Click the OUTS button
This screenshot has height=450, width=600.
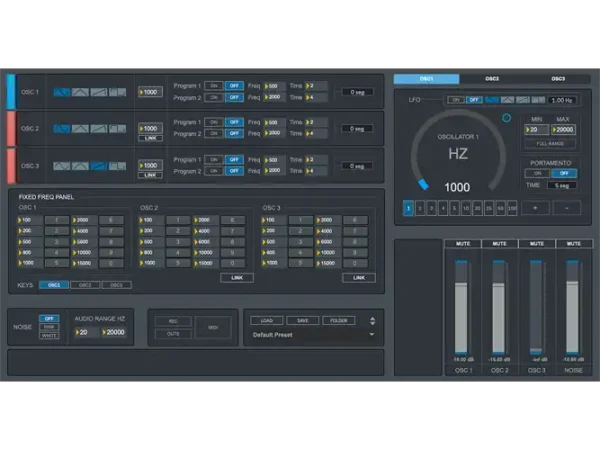click(x=173, y=334)
